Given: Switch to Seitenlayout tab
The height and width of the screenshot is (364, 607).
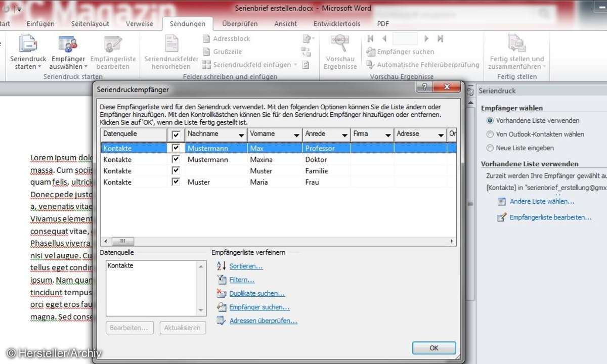Looking at the screenshot, I should (x=91, y=24).
